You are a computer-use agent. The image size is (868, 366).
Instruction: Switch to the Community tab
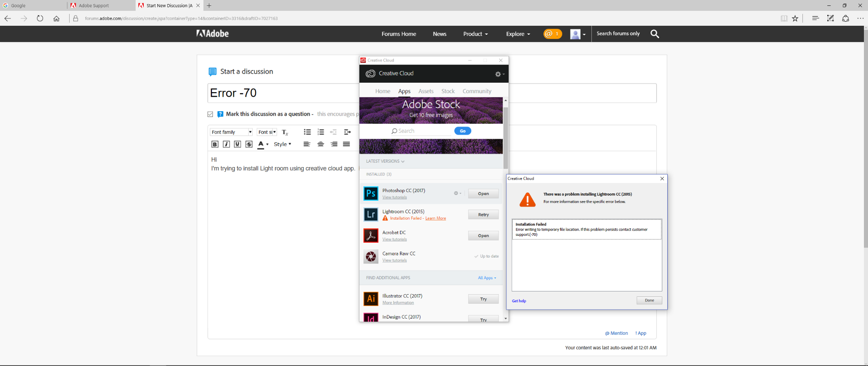pos(477,91)
